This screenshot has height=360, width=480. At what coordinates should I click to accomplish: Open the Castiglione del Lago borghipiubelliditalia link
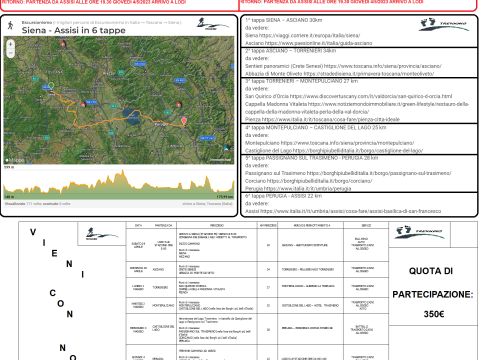click(x=358, y=151)
